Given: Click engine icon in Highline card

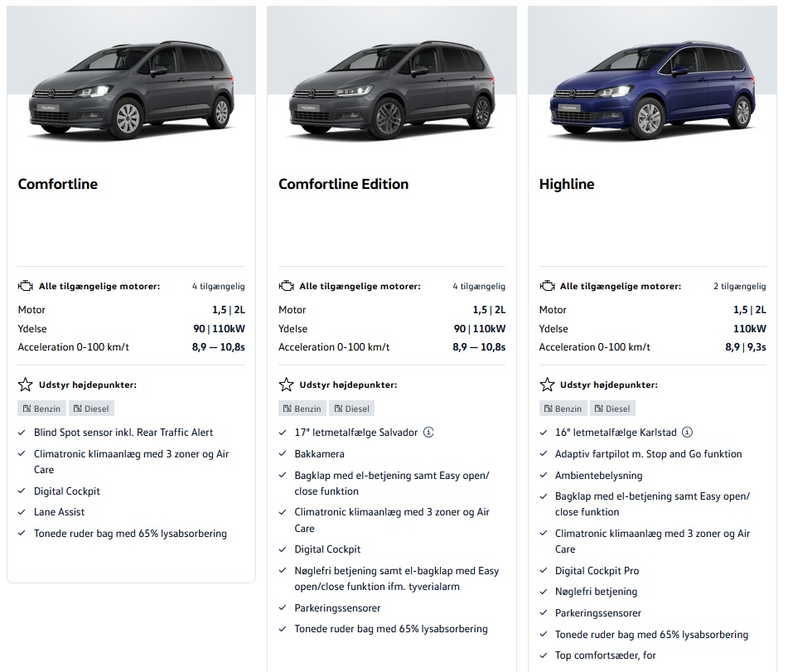Looking at the screenshot, I should [547, 286].
